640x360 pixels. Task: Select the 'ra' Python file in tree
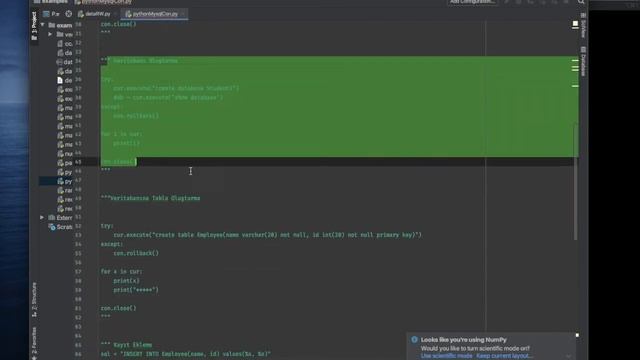[x=64, y=191]
